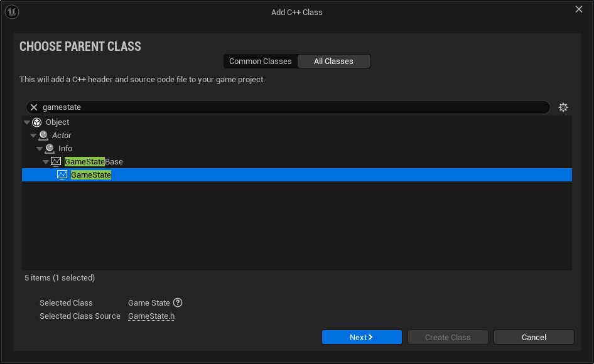594x364 pixels.
Task: Focus the gamestate search field
Action: (288, 107)
